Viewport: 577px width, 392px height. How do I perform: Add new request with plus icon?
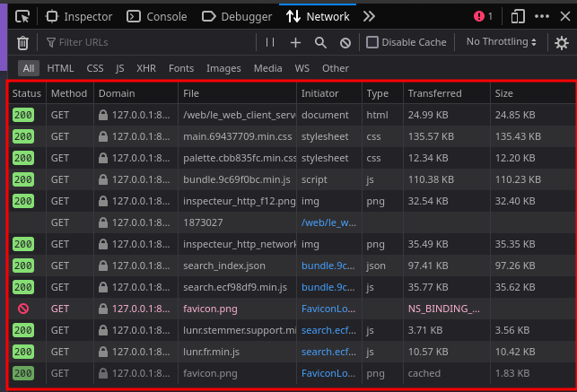(295, 43)
